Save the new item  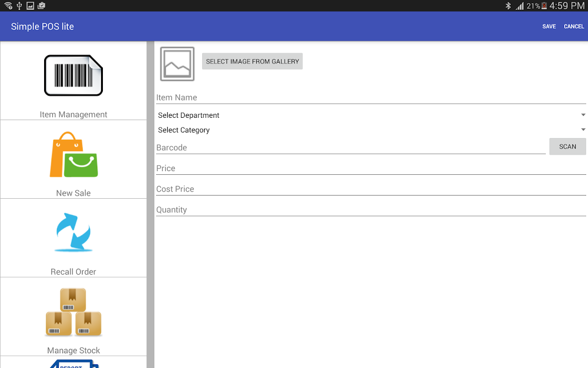tap(549, 27)
